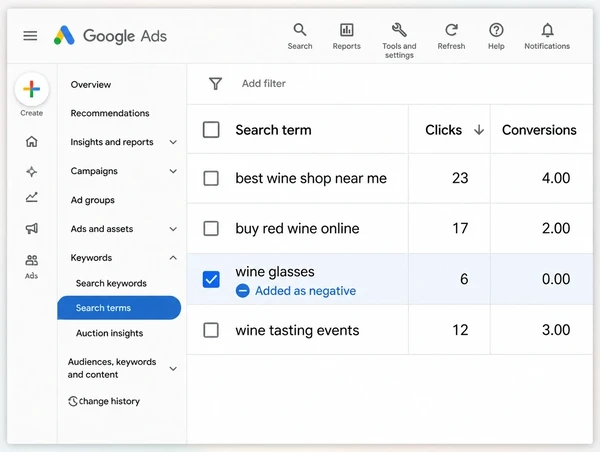The width and height of the screenshot is (600, 452).
Task: Click the Added as negative minus icon
Action: (x=243, y=291)
